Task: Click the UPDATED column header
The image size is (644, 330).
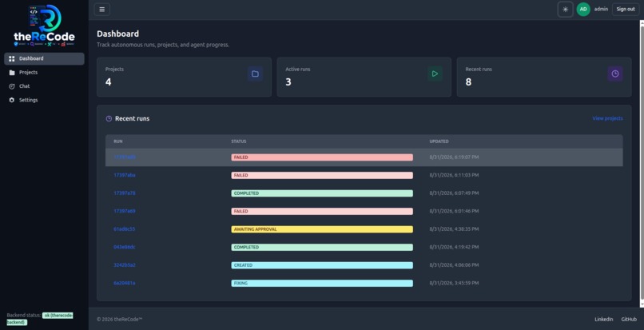Action: [x=439, y=141]
